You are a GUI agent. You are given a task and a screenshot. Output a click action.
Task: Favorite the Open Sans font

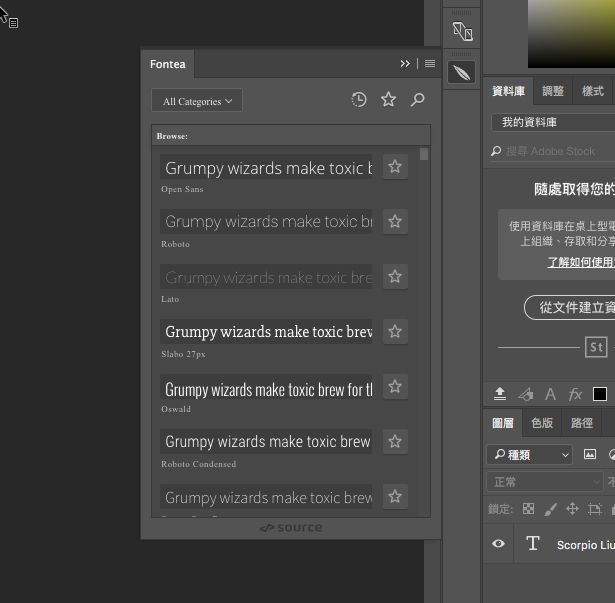395,167
